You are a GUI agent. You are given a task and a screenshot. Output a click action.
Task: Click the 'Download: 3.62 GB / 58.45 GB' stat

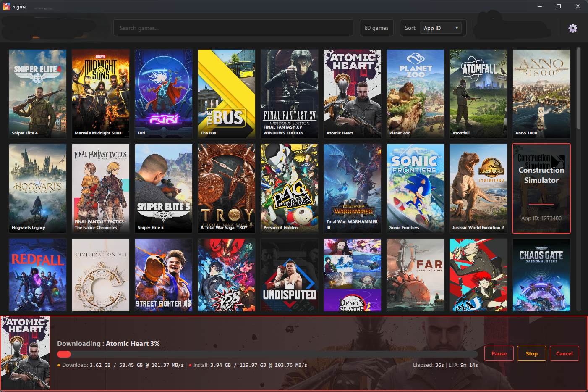120,365
